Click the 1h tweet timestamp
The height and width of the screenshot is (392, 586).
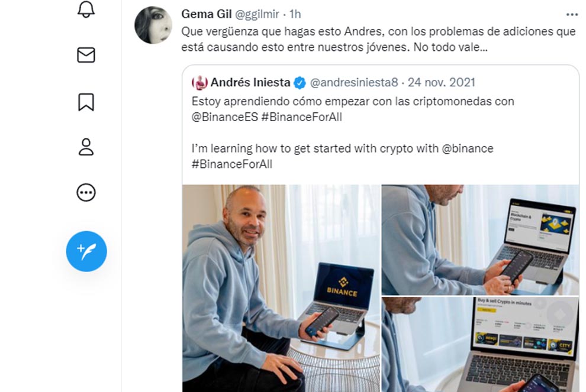(295, 14)
